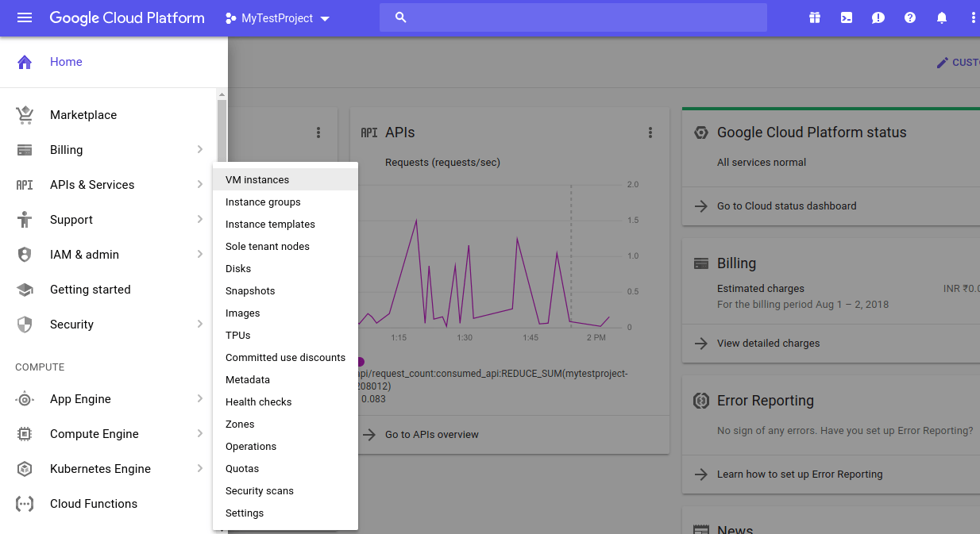Click the App Engine icon
Screen dimensions: 980x534
[25, 399]
